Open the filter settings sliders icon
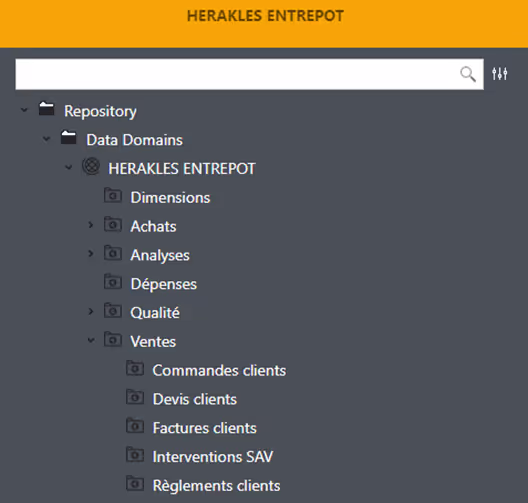 point(499,74)
